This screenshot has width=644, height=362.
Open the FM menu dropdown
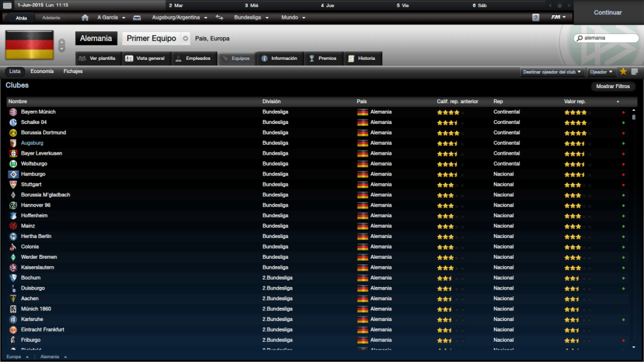click(x=558, y=17)
